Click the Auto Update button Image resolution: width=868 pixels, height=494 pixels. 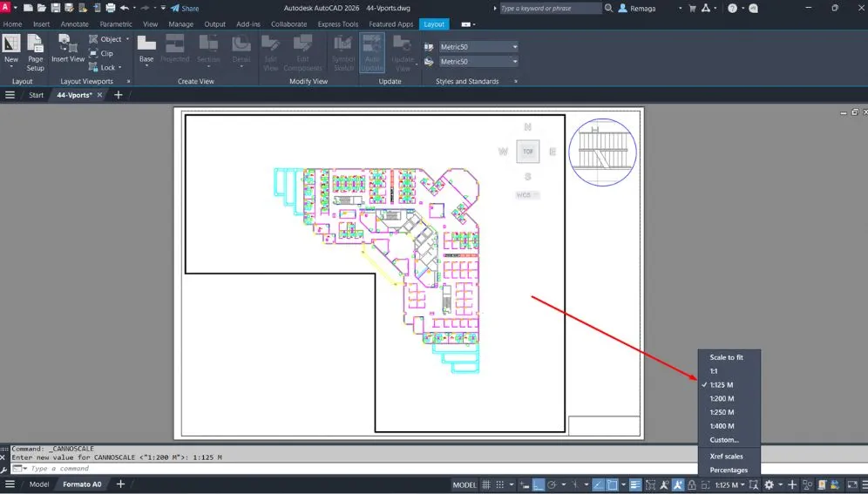(372, 52)
